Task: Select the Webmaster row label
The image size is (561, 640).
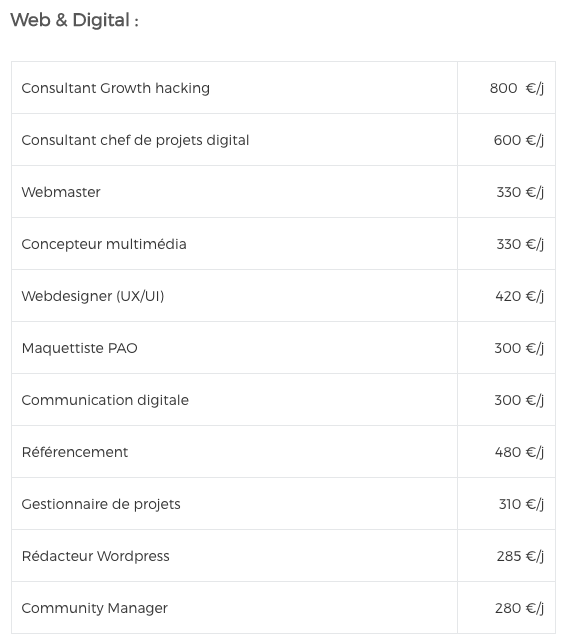Action: [x=61, y=192]
